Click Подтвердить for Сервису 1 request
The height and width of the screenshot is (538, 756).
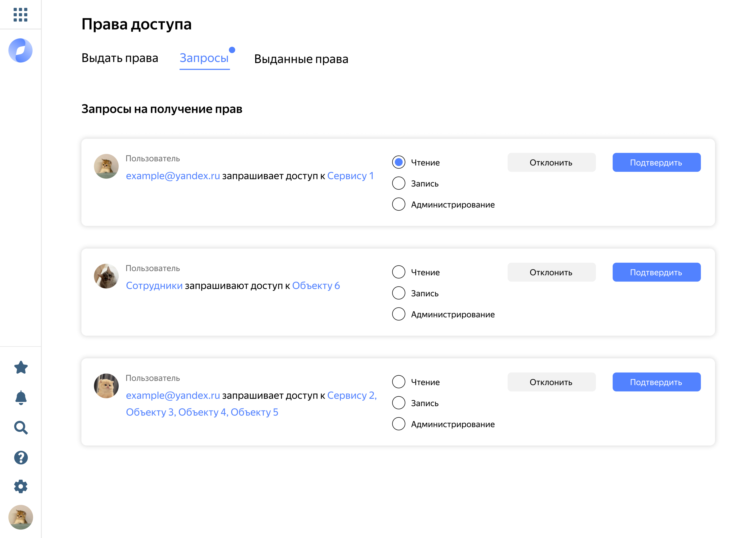point(656,162)
